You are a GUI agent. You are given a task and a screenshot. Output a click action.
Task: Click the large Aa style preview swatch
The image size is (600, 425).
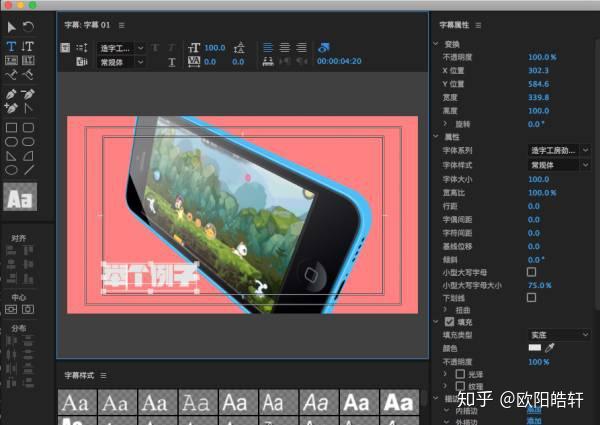pyautogui.click(x=20, y=197)
